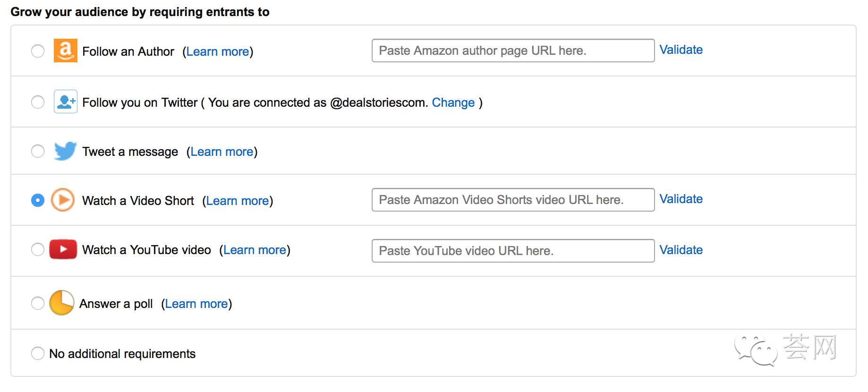Click the orange Video Short play icon
Screen dimensions: 868x392
(63, 200)
